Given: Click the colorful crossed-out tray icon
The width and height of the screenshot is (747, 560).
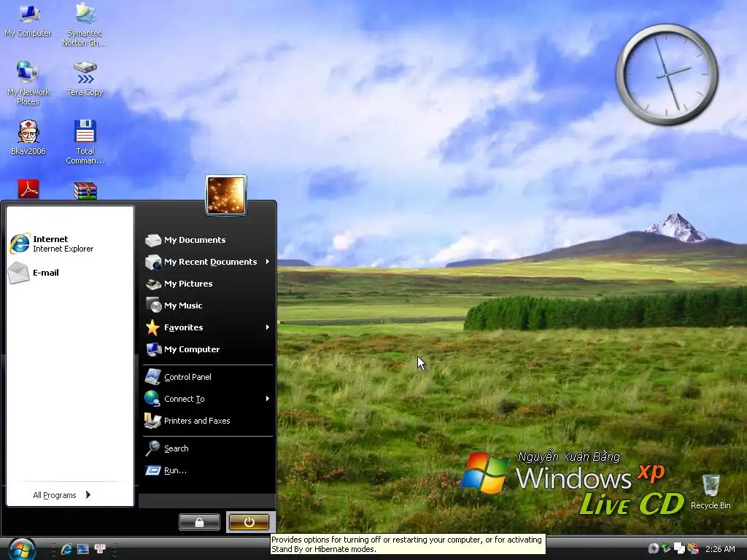Looking at the screenshot, I should coord(693,548).
